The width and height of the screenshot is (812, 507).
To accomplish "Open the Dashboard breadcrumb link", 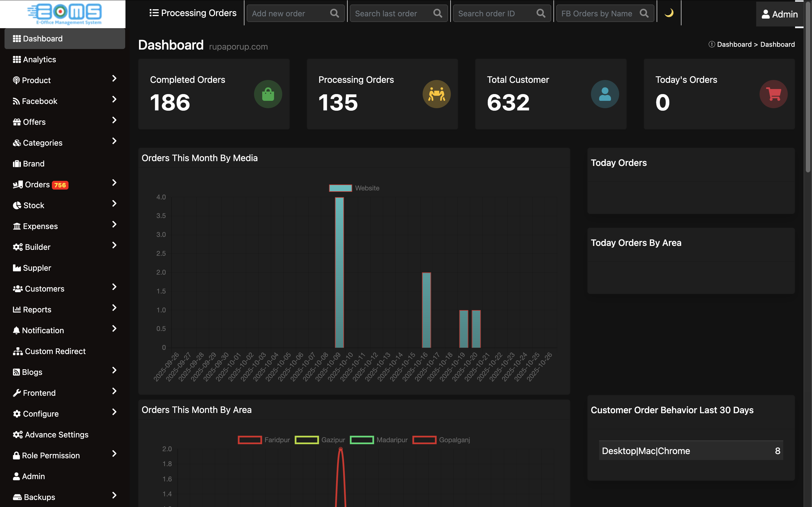I will tap(734, 44).
